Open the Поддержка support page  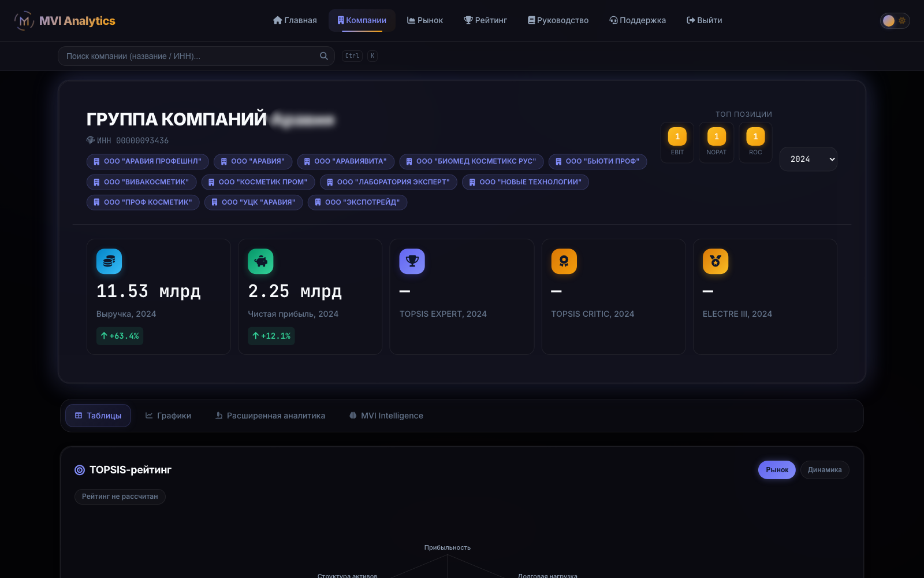click(638, 20)
